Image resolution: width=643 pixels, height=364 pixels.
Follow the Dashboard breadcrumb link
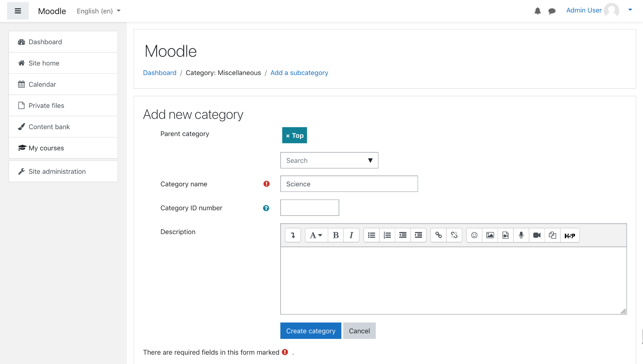coord(159,73)
